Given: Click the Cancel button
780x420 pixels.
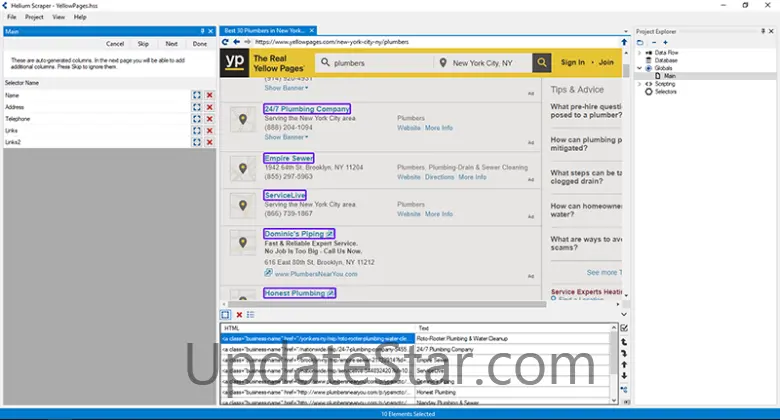Looking at the screenshot, I should tap(115, 44).
